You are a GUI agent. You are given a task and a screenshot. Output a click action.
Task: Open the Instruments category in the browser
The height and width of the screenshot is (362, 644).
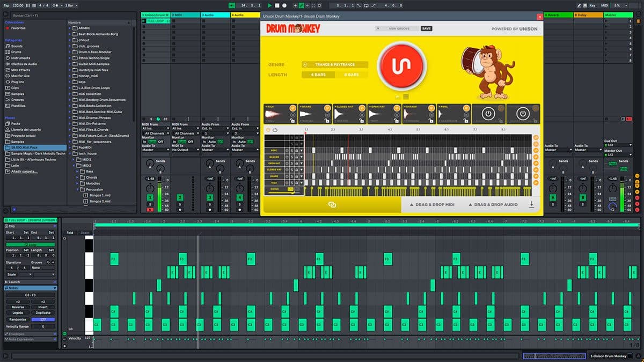20,58
